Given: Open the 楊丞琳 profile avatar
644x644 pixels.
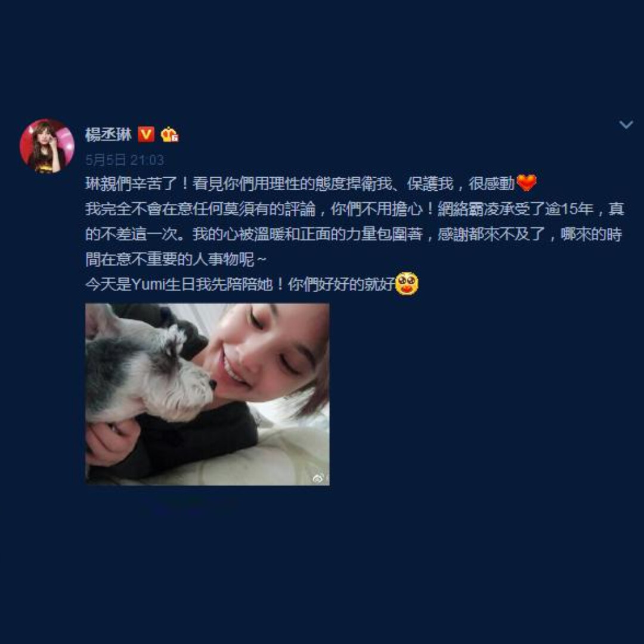Looking at the screenshot, I should [x=47, y=146].
